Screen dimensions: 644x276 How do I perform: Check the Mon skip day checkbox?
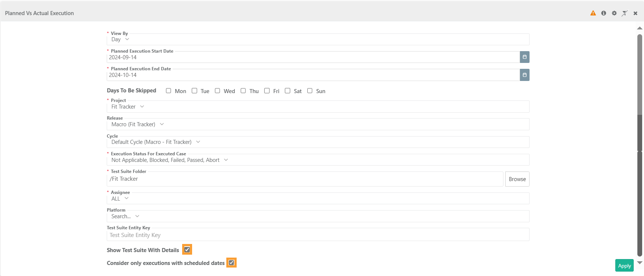(169, 91)
